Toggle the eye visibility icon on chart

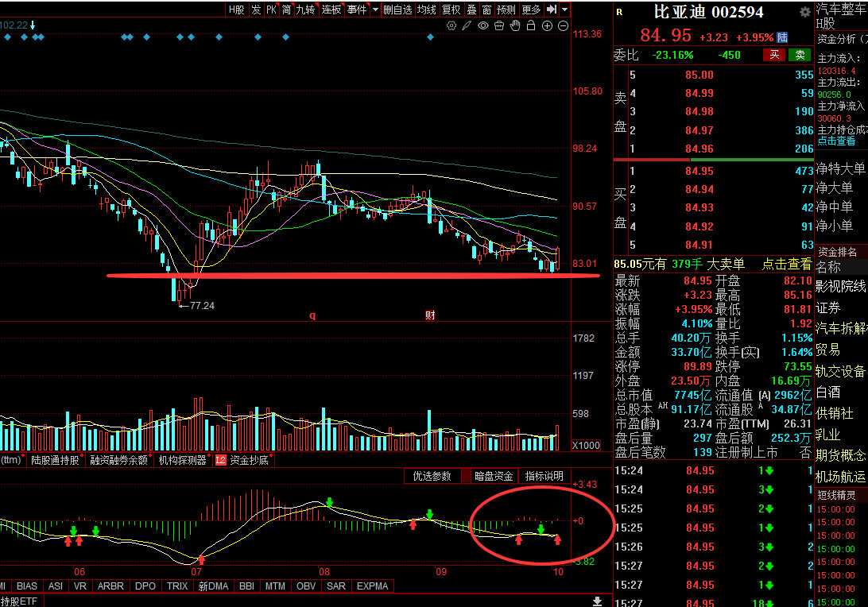tap(483, 26)
